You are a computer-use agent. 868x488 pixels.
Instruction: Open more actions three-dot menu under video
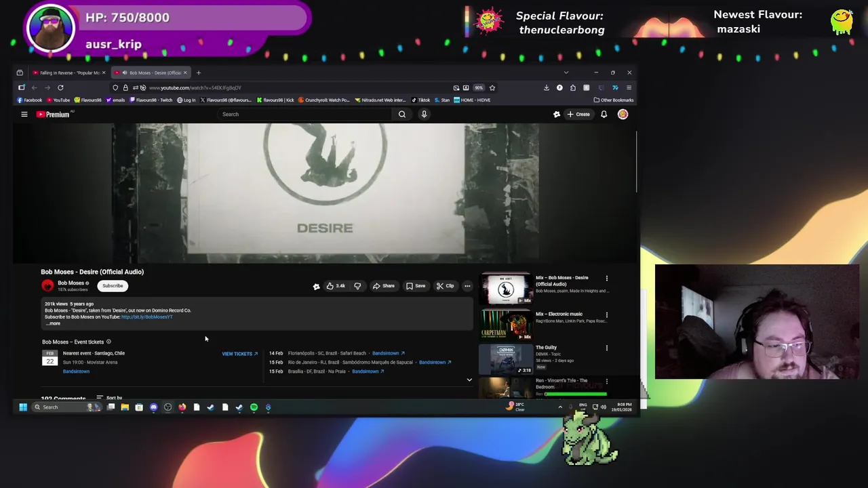click(467, 286)
